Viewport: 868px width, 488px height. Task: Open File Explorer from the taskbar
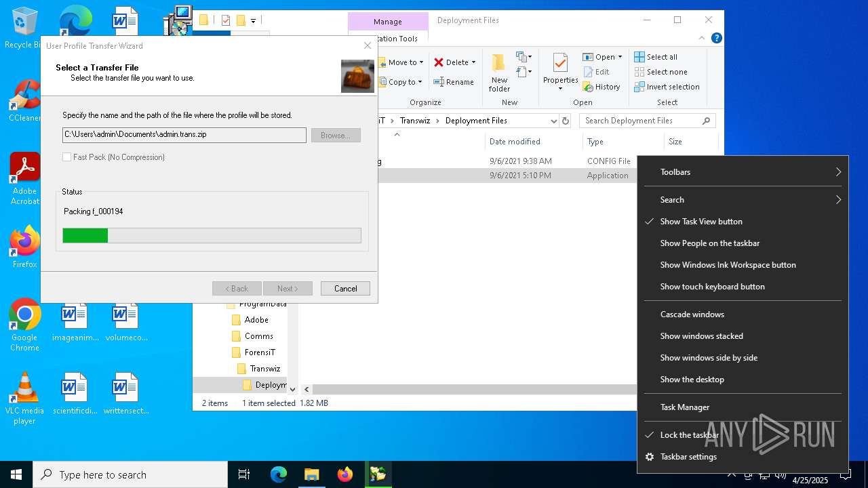click(x=311, y=474)
